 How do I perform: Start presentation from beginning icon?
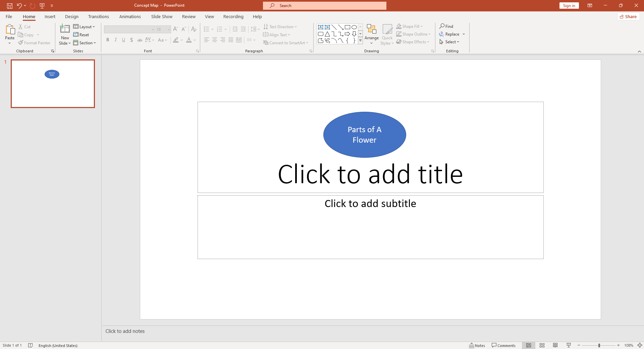pos(42,6)
